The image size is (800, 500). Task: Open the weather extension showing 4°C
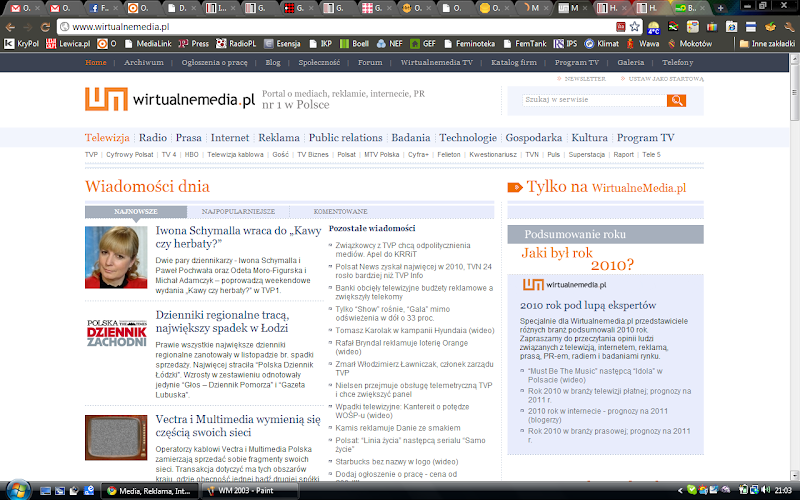tap(654, 27)
